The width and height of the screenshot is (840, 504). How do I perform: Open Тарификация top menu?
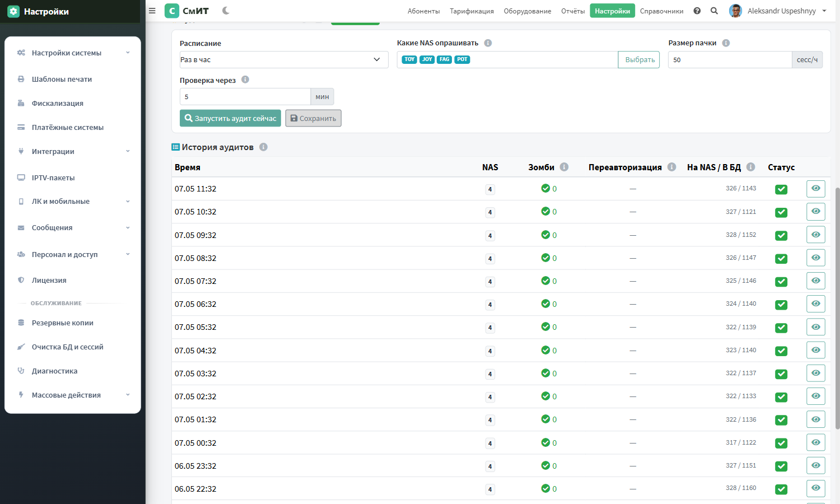click(472, 11)
